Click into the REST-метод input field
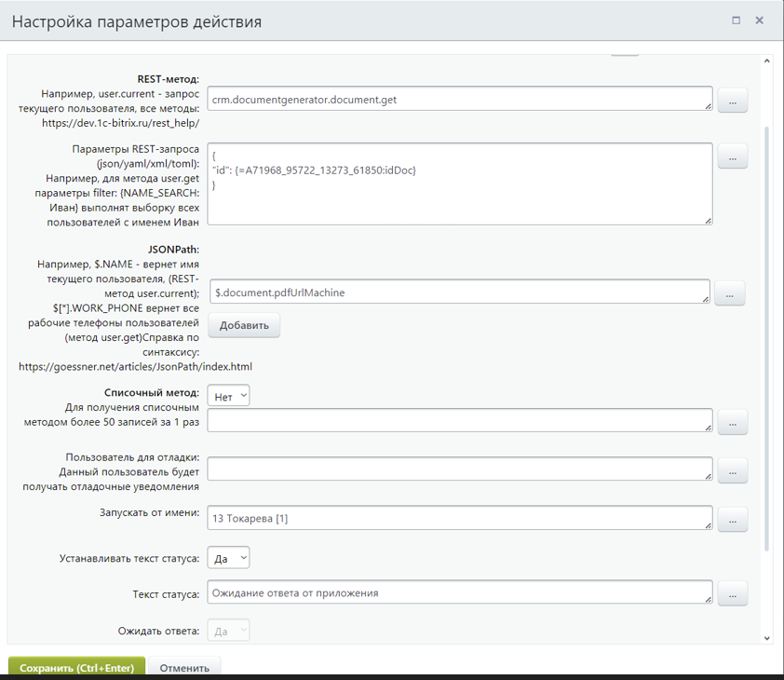 click(x=459, y=100)
